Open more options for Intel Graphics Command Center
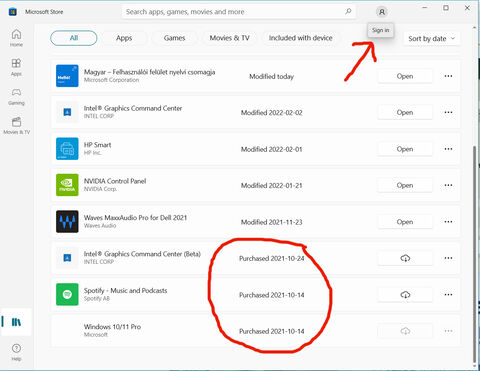 click(x=448, y=112)
